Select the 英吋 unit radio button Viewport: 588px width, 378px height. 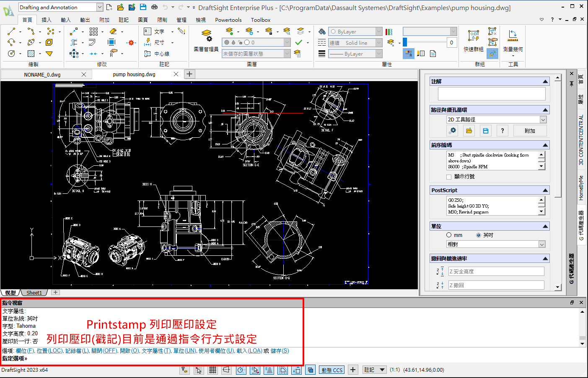click(479, 235)
